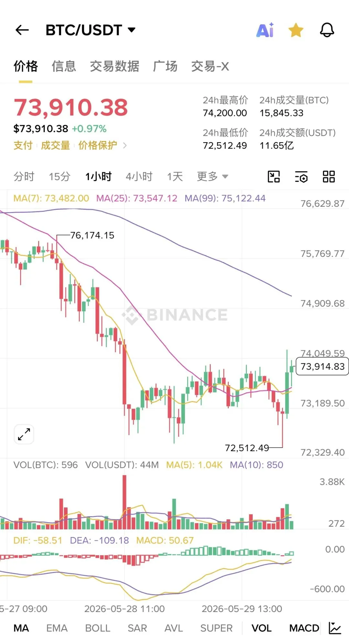Image resolution: width=349 pixels, height=644 pixels.
Task: Toggle the favorite star icon
Action: [x=296, y=30]
